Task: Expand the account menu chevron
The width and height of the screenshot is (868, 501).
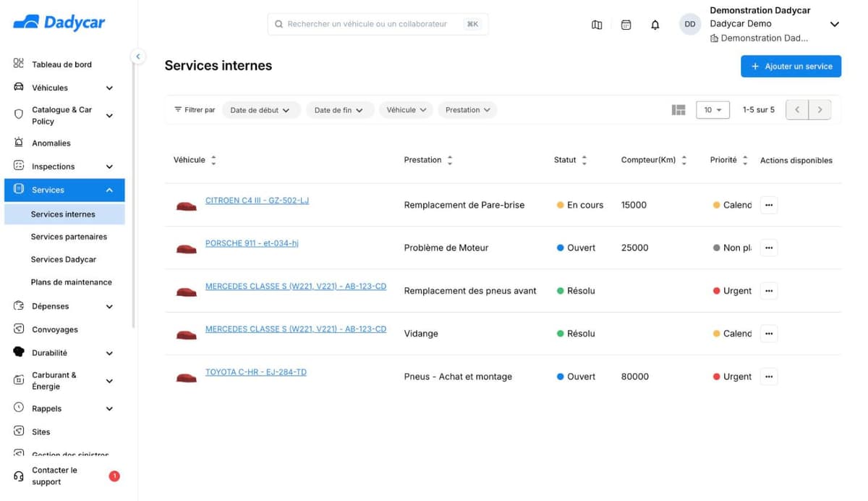Action: coord(834,24)
